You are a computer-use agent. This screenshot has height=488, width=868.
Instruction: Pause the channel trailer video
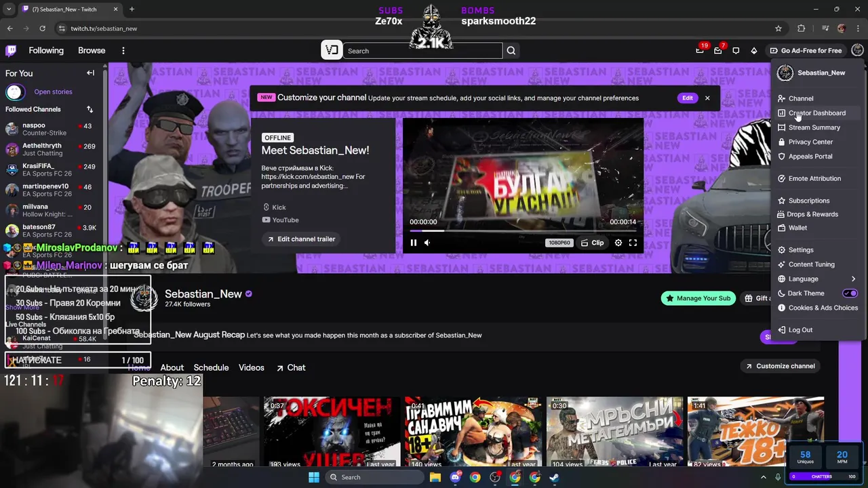tap(414, 243)
